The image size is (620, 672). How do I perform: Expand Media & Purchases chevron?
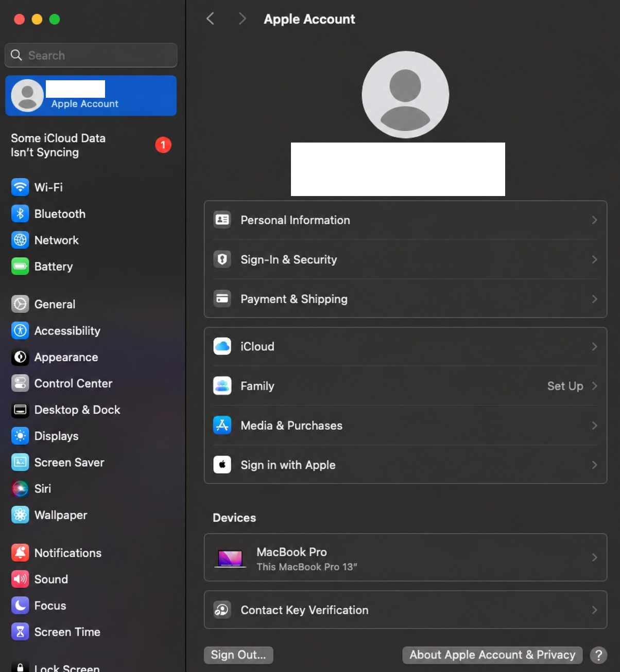pos(594,426)
